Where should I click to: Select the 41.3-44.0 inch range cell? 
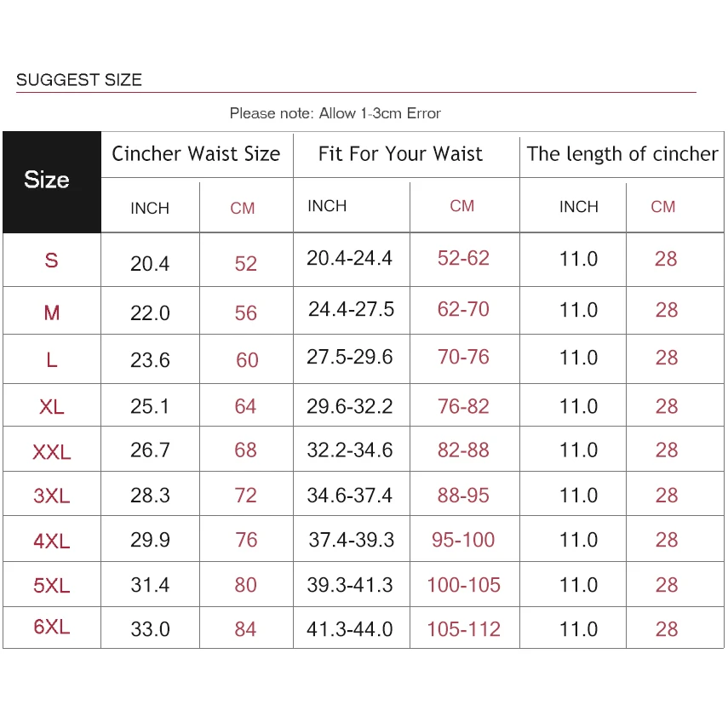(x=350, y=629)
